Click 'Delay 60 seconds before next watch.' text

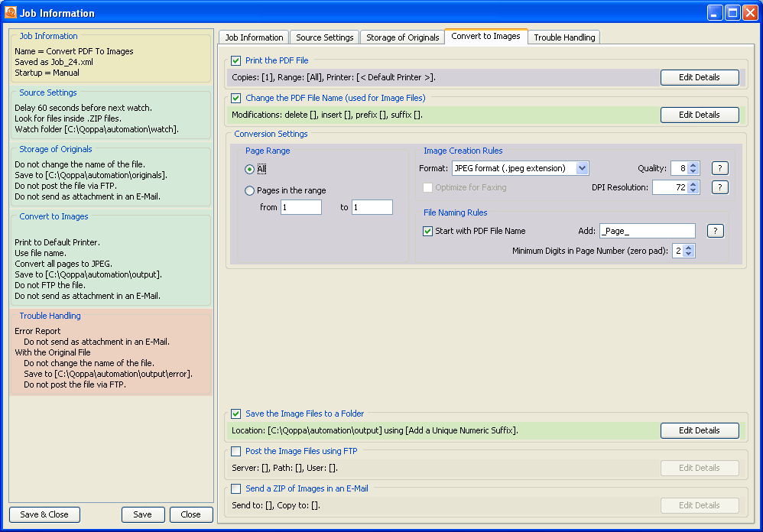[x=83, y=108]
